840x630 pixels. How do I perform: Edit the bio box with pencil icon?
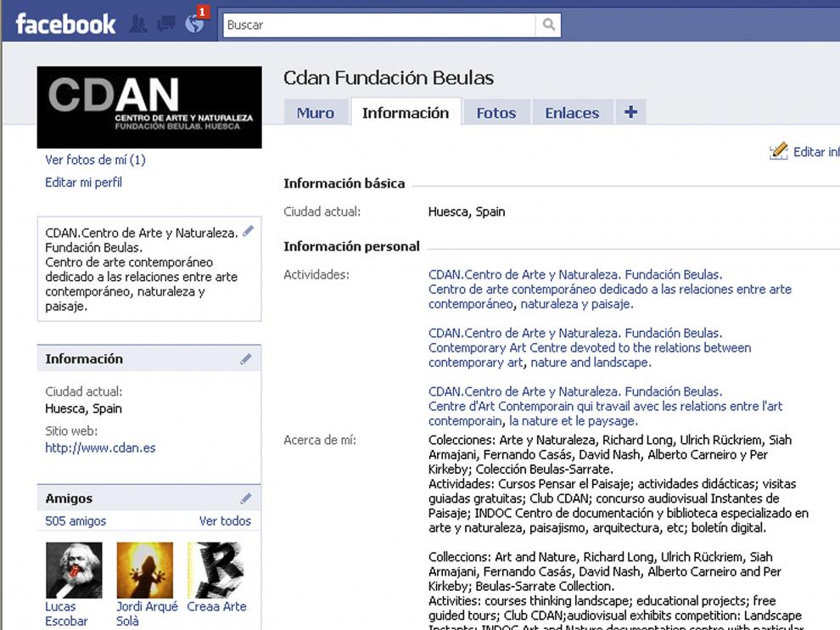tap(248, 231)
